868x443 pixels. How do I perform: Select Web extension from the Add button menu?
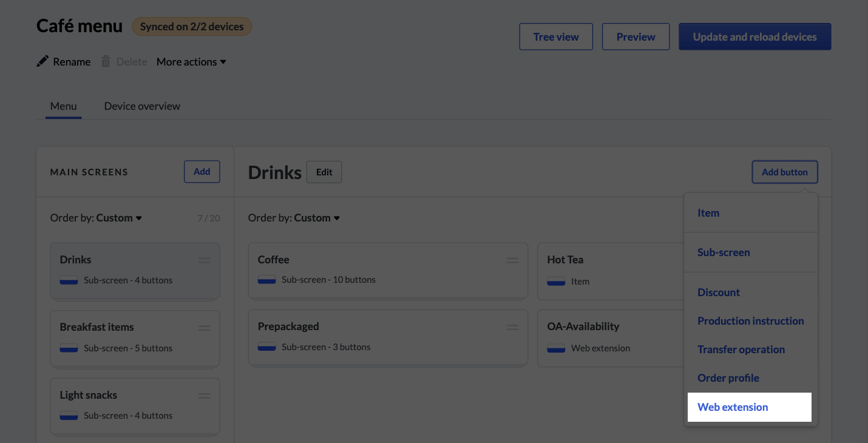pyautogui.click(x=732, y=407)
